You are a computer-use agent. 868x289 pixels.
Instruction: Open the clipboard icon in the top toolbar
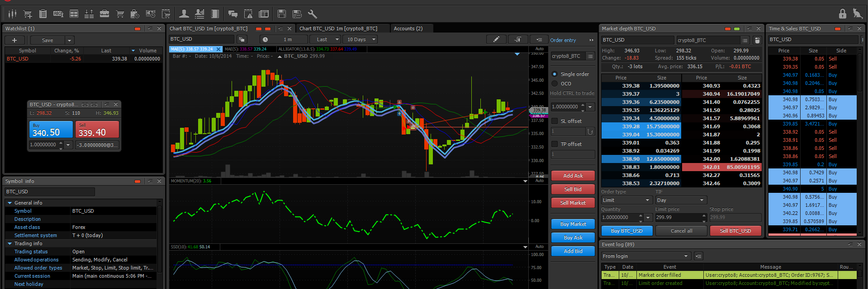43,14
